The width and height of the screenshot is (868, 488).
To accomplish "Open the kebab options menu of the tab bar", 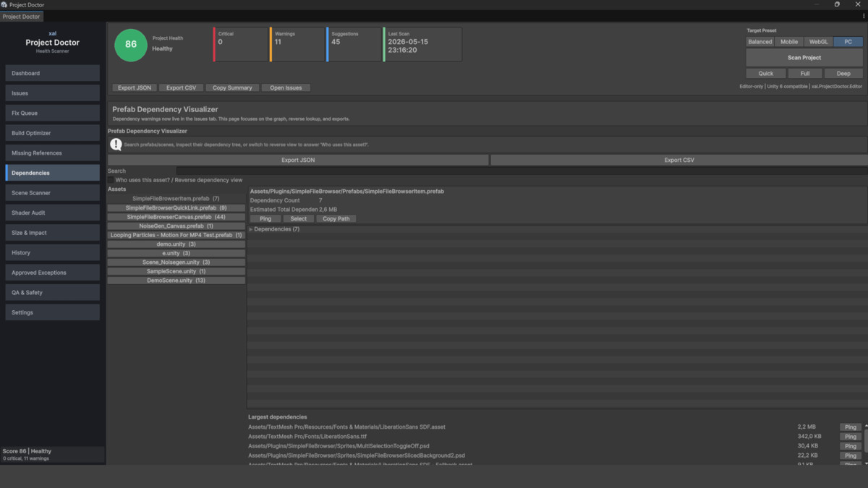I will click(864, 16).
